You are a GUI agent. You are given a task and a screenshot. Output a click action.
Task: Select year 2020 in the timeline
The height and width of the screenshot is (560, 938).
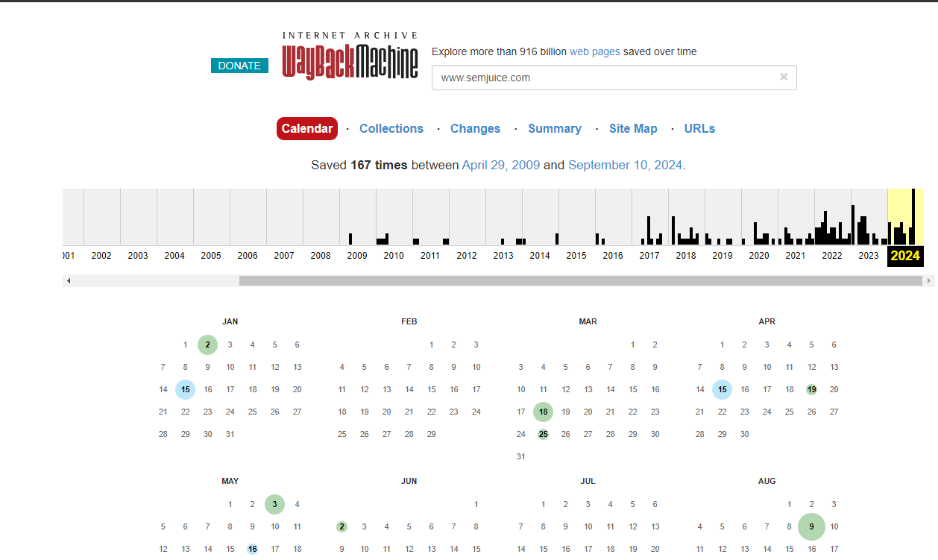coord(759,256)
